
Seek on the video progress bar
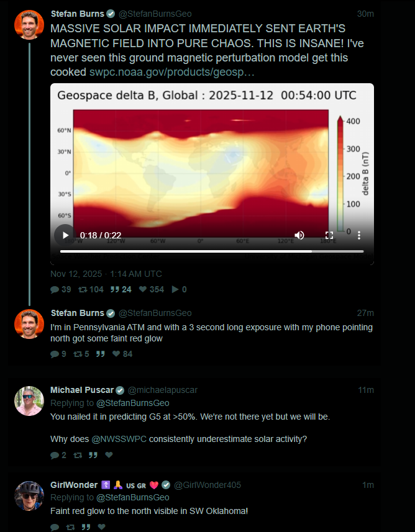(212, 251)
